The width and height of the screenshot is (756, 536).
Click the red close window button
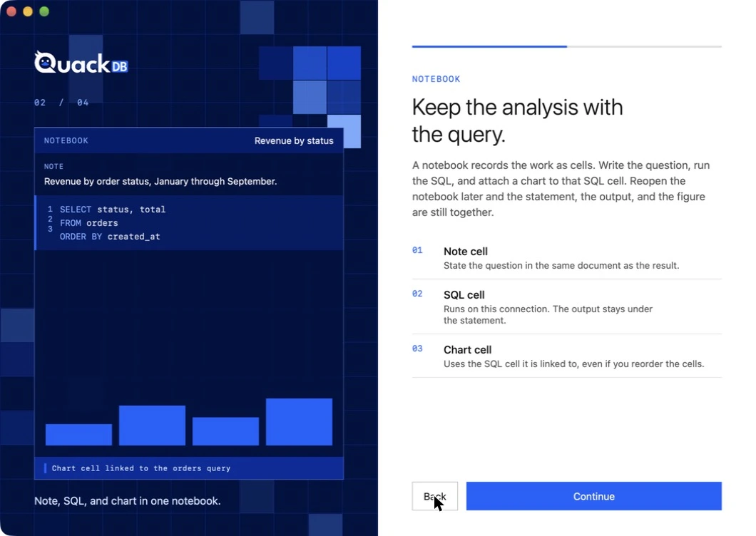point(11,11)
